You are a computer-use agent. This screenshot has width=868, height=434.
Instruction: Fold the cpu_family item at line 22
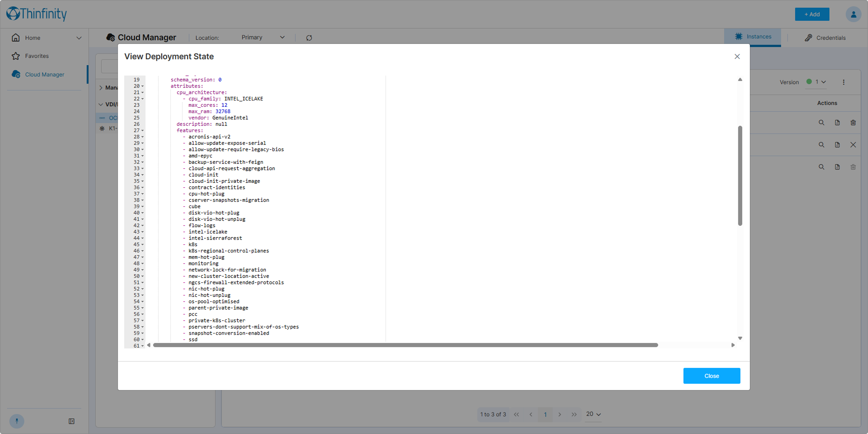click(x=142, y=99)
